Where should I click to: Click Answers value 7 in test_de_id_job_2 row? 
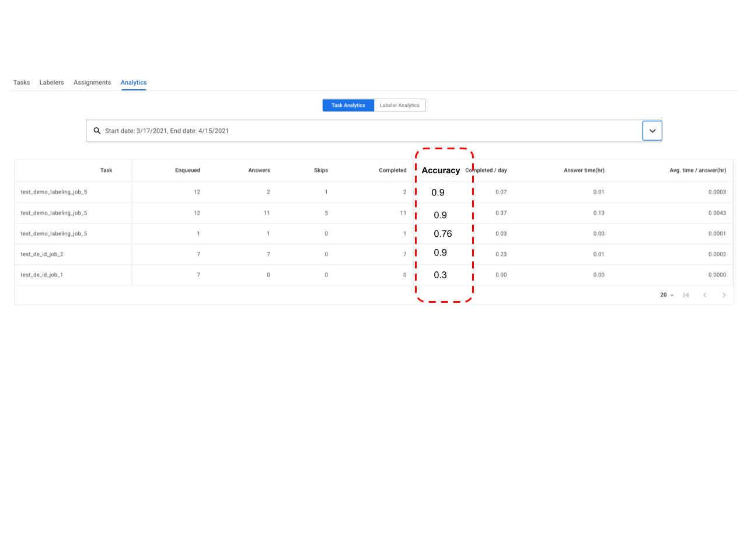click(x=268, y=254)
